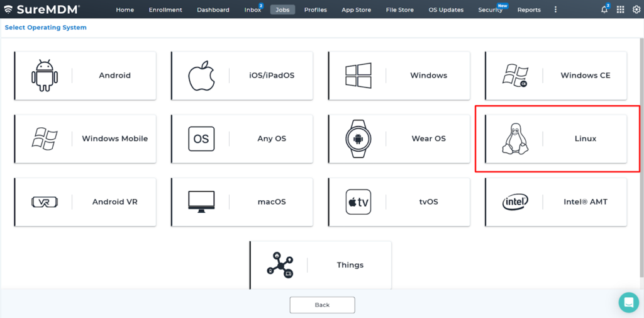This screenshot has height=318, width=644.
Task: Click the Linux penguin icon
Action: tap(515, 139)
